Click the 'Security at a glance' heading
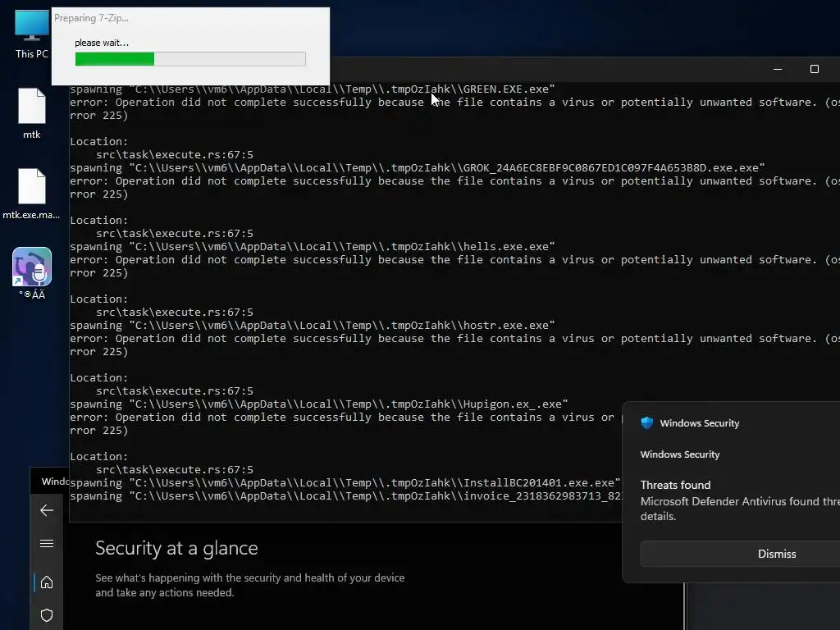The width and height of the screenshot is (840, 630). (x=176, y=548)
